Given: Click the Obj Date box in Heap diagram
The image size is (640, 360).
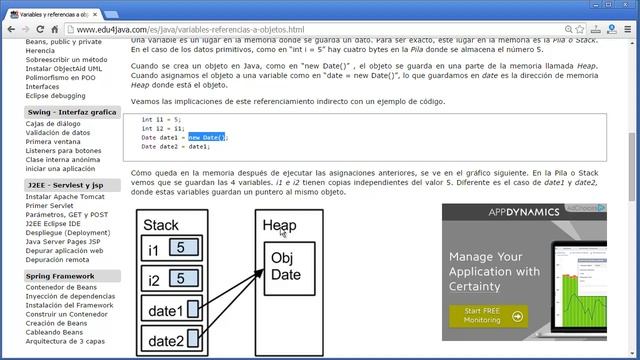Looking at the screenshot, I should coord(289,269).
